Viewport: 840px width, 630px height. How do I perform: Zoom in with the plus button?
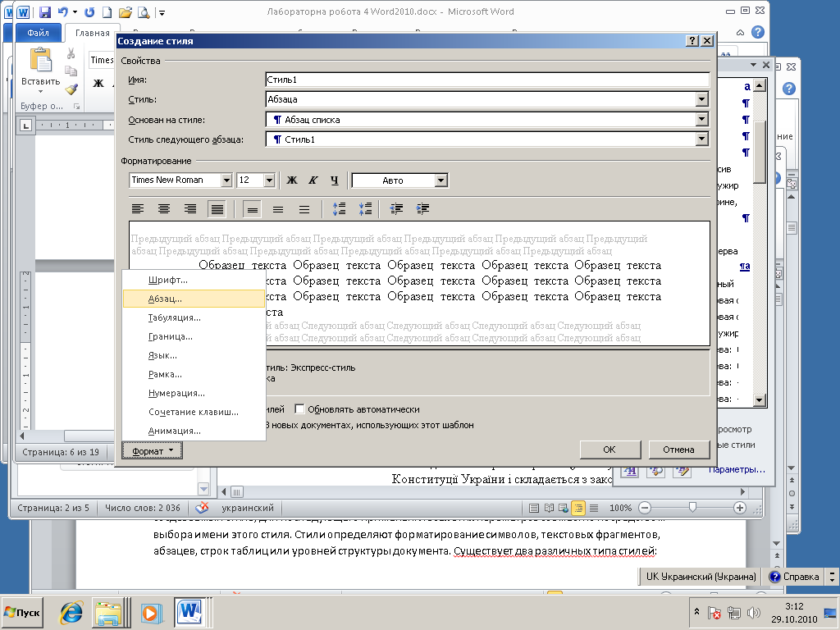point(739,507)
